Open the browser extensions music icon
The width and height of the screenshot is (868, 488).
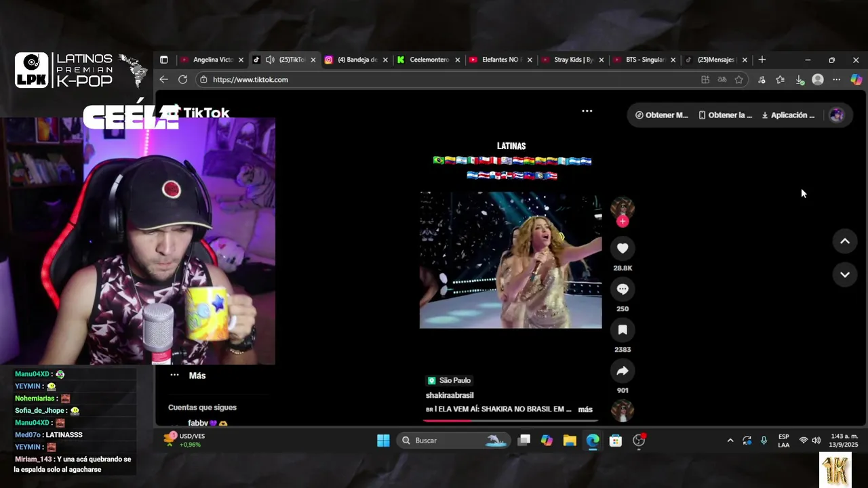coord(762,79)
